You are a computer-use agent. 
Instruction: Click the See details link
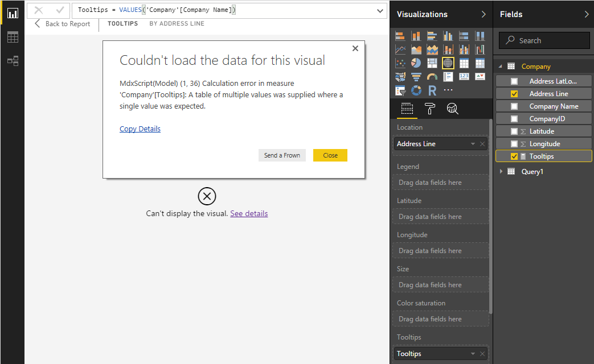[x=249, y=213]
